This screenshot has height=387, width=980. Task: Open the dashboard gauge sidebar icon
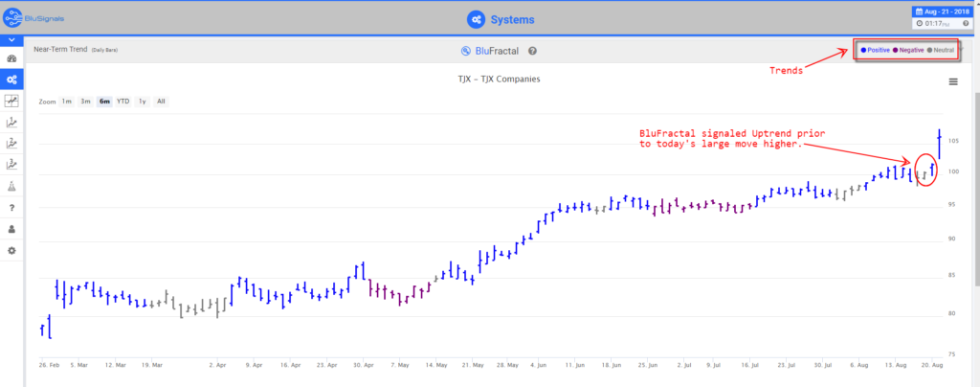point(11,58)
